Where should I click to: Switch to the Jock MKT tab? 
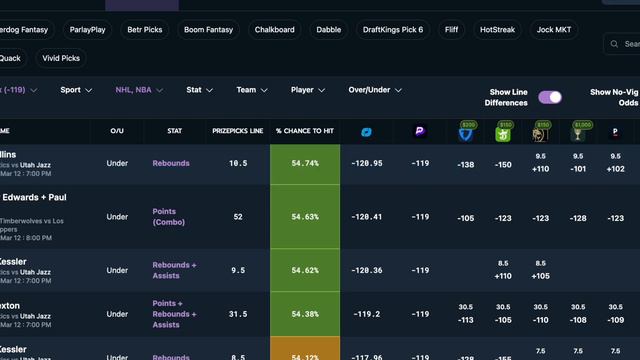pos(554,30)
